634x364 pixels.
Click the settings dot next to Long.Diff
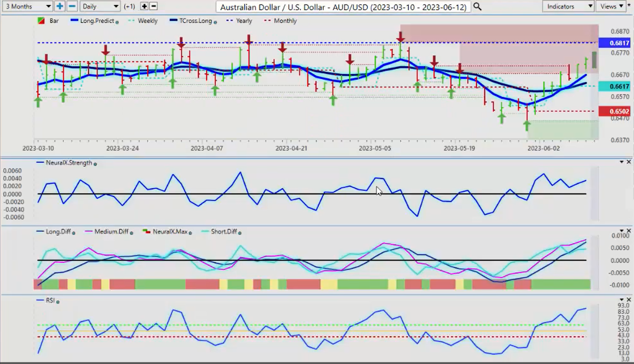point(73,232)
